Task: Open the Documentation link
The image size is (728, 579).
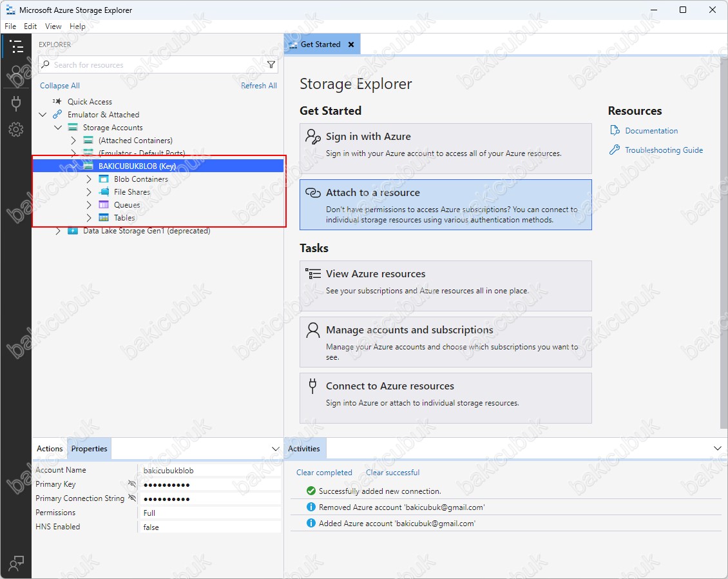Action: click(x=651, y=131)
